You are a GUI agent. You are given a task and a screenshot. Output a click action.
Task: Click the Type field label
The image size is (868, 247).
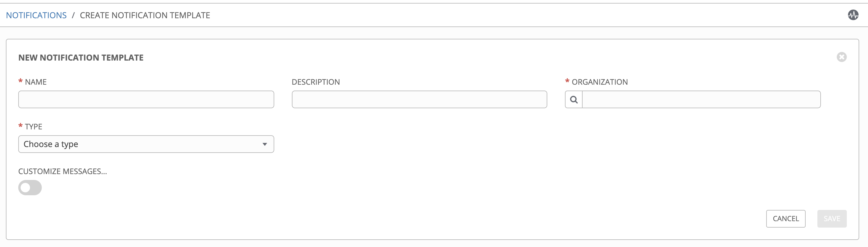pos(33,127)
